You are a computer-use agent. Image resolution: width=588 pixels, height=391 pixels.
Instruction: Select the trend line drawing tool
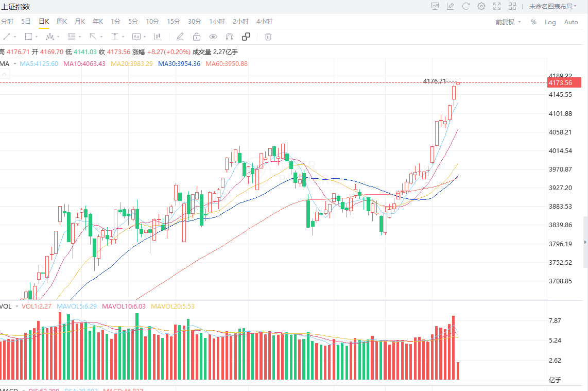7,37
